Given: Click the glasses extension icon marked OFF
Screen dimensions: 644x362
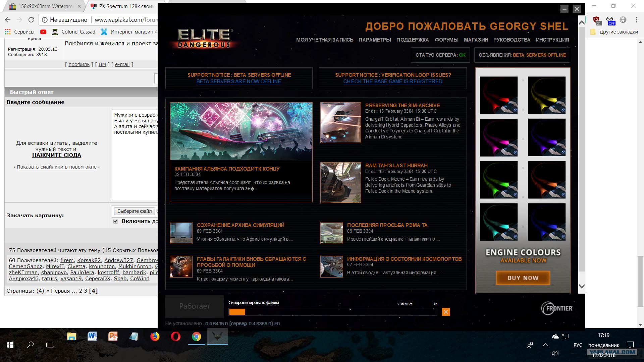Looking at the screenshot, I should [x=610, y=20].
